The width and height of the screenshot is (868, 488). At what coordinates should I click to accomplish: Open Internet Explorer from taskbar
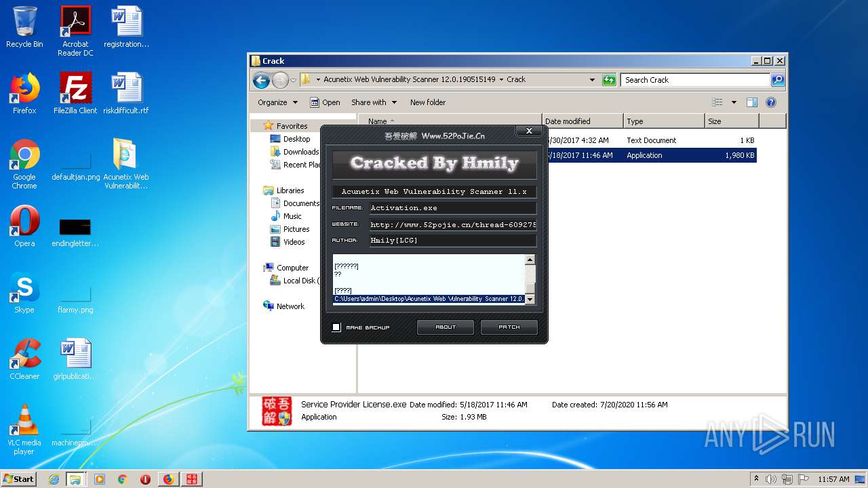click(54, 479)
